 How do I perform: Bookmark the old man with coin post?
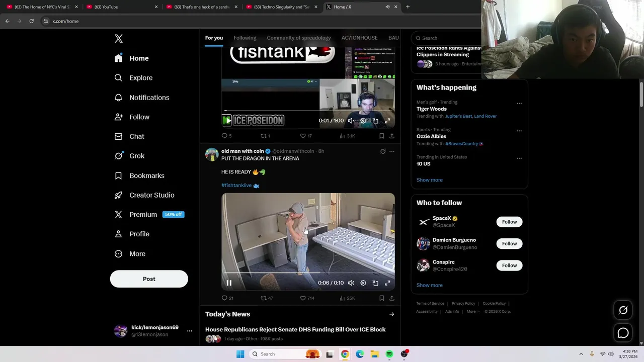click(x=382, y=298)
